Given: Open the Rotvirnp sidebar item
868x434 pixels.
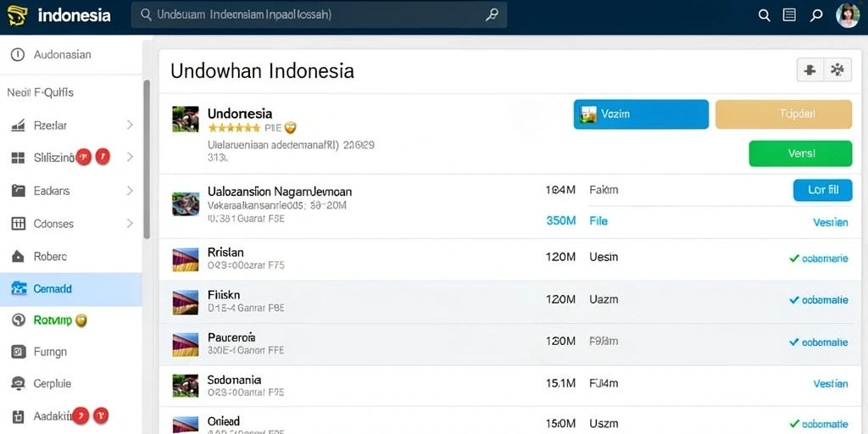Looking at the screenshot, I should coord(71,320).
